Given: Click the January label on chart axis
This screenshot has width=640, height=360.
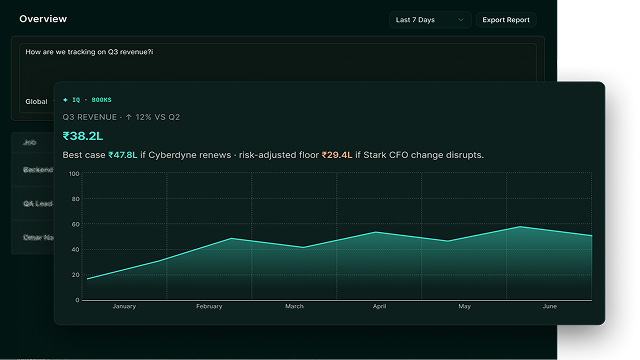Looking at the screenshot, I should [x=124, y=306].
